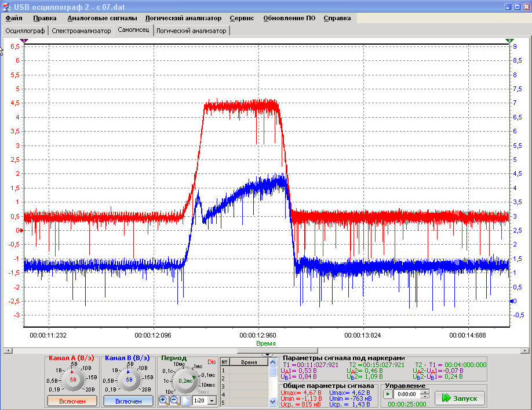The image size is (532, 410).
Task: Click the horizontal scrollbar left arrow
Action: [x=8, y=350]
